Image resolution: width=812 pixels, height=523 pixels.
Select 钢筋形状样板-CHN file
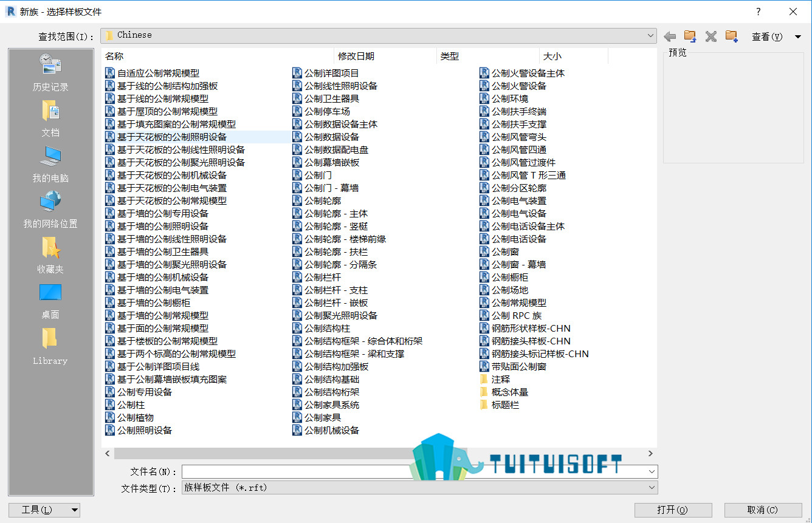tap(525, 328)
